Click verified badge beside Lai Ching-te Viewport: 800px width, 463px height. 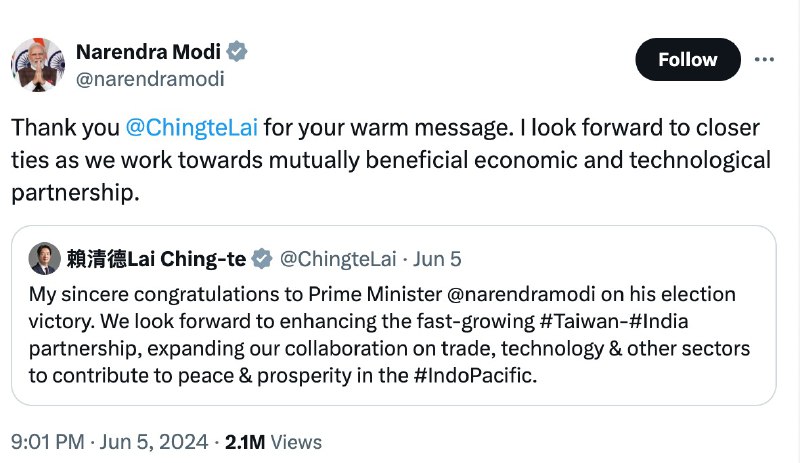click(x=262, y=259)
